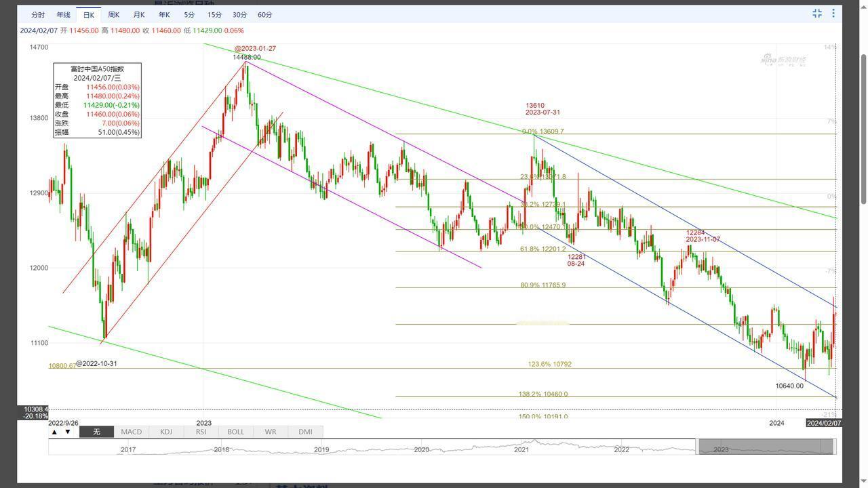Enable the MACD indicator
This screenshot has height=488, width=868.
click(132, 432)
